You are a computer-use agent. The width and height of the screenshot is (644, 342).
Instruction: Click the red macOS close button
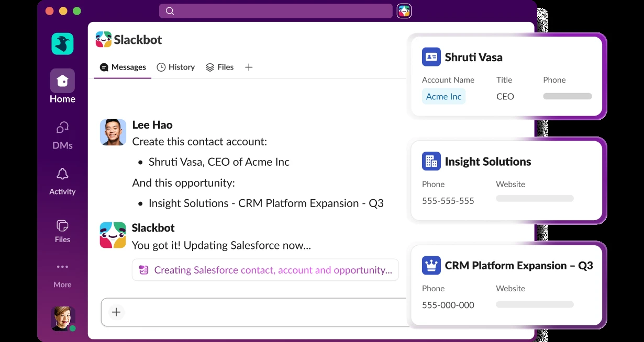click(50, 11)
